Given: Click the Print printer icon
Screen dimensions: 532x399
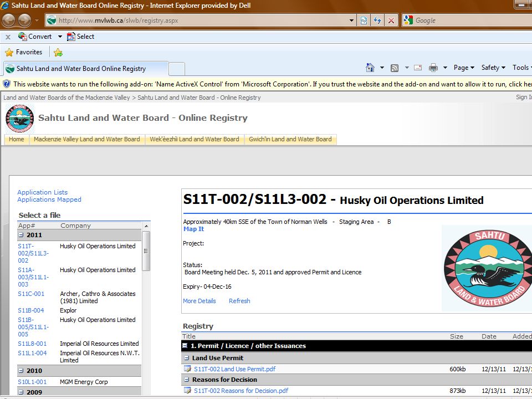Looking at the screenshot, I should [x=433, y=68].
